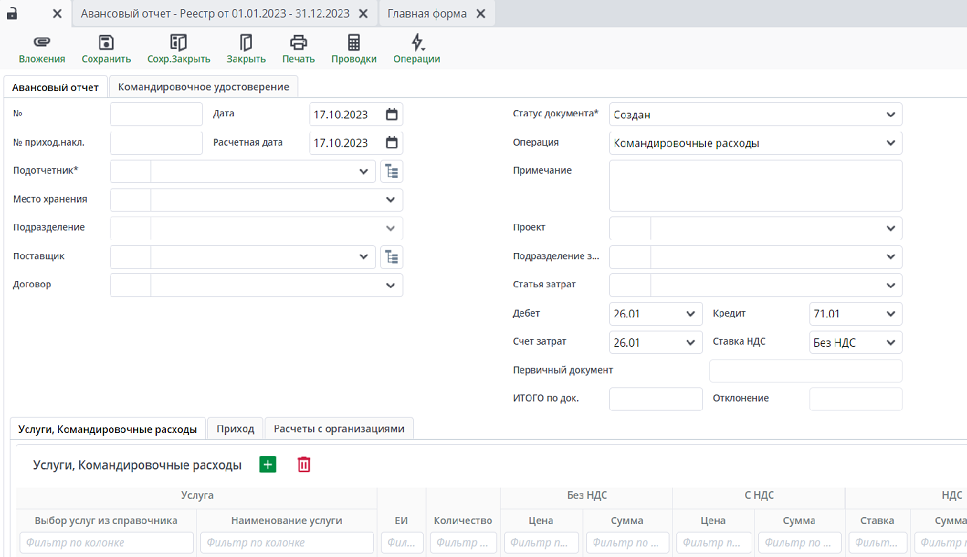Open the calendar picker for Дата field
This screenshot has height=557, width=967.
(391, 114)
